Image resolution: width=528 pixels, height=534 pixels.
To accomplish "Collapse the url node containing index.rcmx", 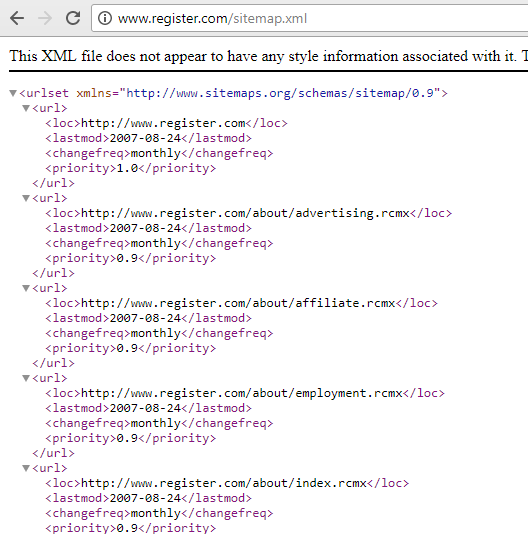I will [26, 468].
